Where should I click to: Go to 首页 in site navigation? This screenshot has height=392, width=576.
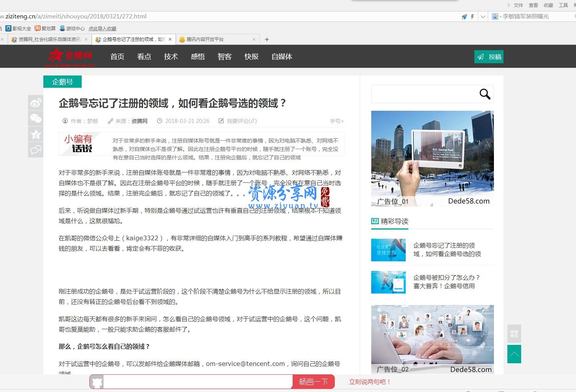tap(117, 57)
